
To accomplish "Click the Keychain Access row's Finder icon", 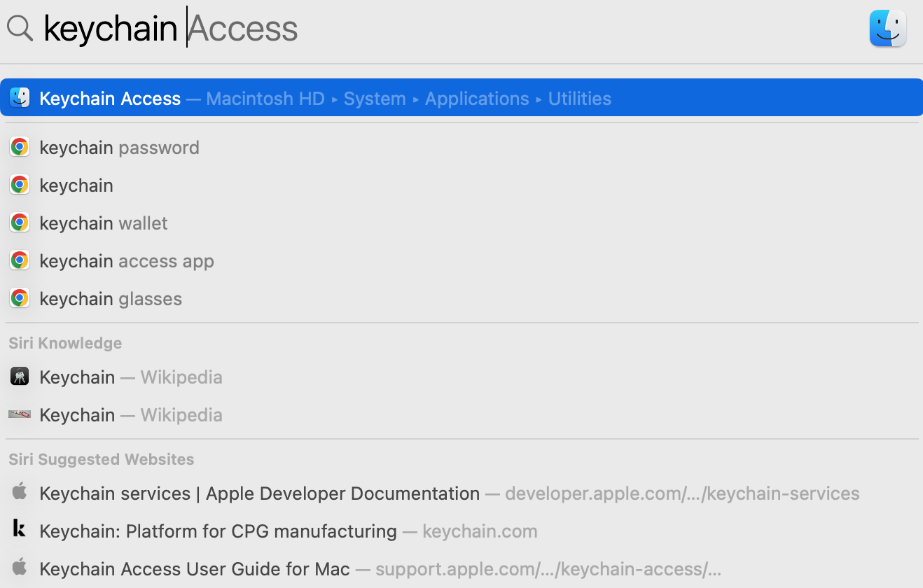I will point(20,97).
